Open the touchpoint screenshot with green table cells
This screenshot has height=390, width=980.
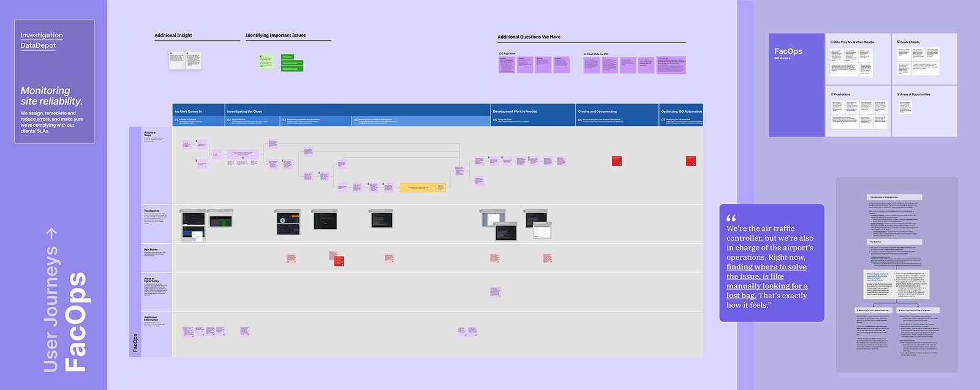coord(221,218)
